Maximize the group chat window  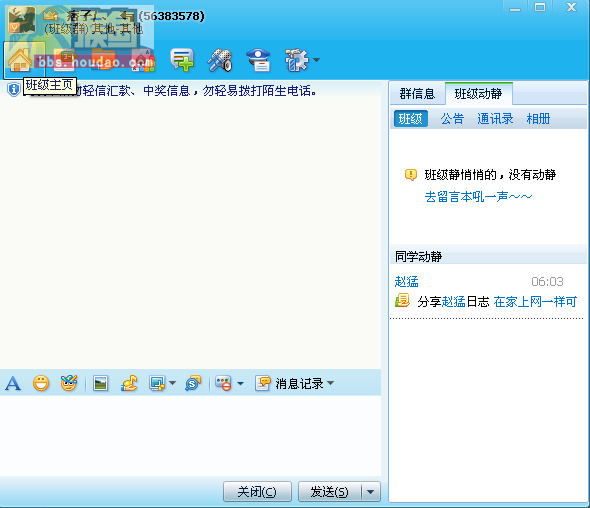pyautogui.click(x=540, y=7)
